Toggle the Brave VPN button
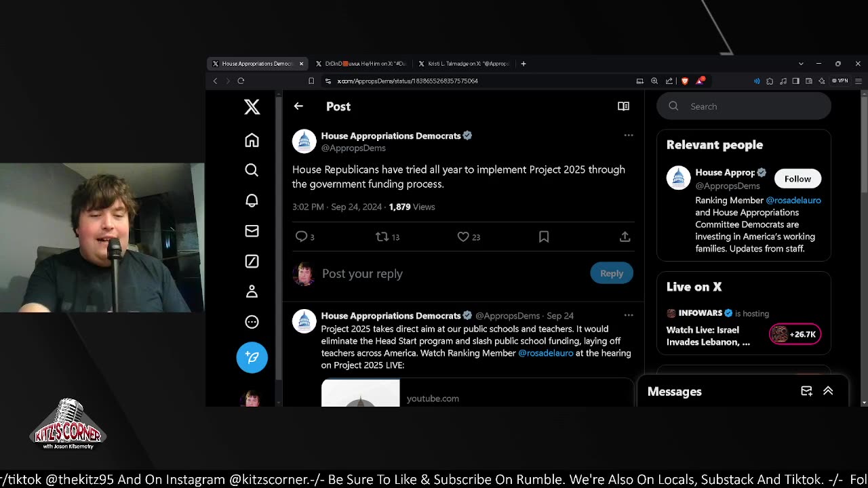 841,81
